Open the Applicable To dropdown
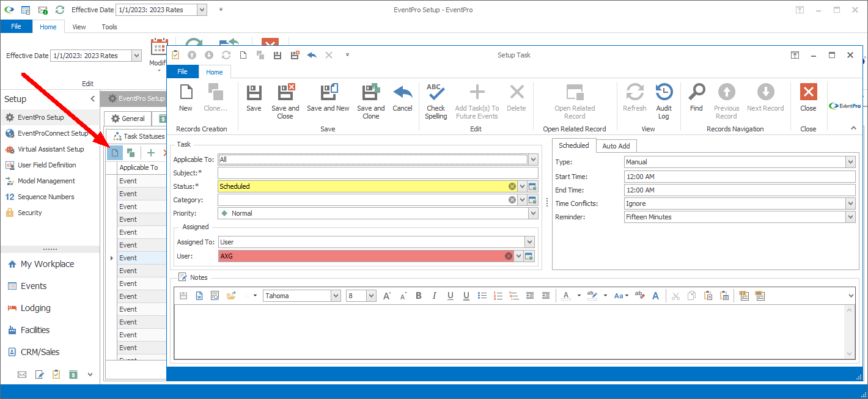 (533, 159)
